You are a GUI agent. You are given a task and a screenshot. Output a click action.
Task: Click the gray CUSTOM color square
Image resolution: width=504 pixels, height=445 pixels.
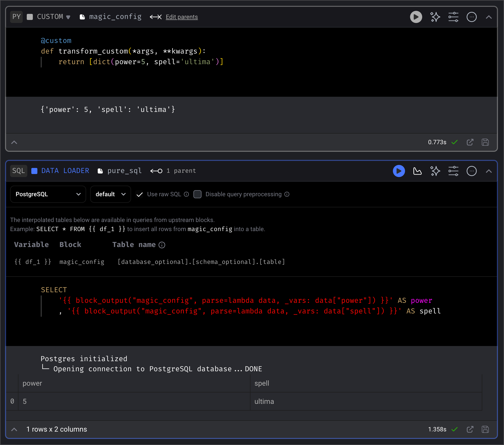tap(30, 17)
